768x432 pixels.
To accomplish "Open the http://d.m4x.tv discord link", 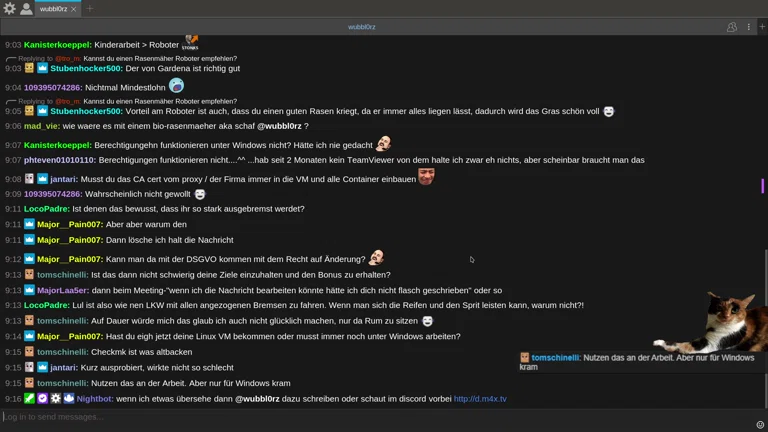I will 480,399.
